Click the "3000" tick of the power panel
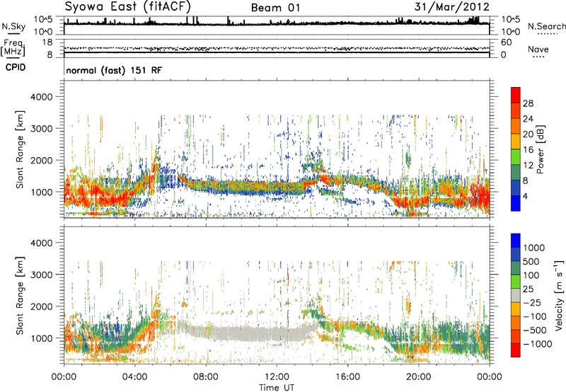Image resolution: width=566 pixels, height=392 pixels. coord(42,129)
